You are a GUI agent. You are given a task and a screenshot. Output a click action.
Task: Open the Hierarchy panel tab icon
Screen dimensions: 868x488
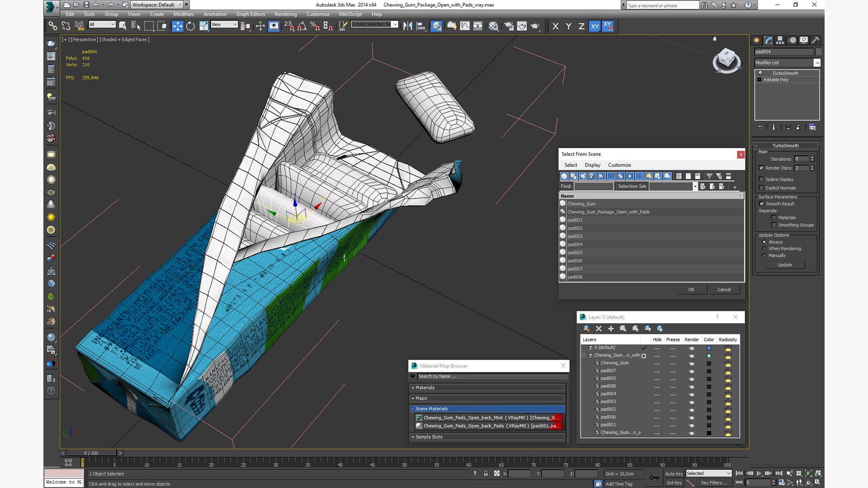click(x=780, y=40)
